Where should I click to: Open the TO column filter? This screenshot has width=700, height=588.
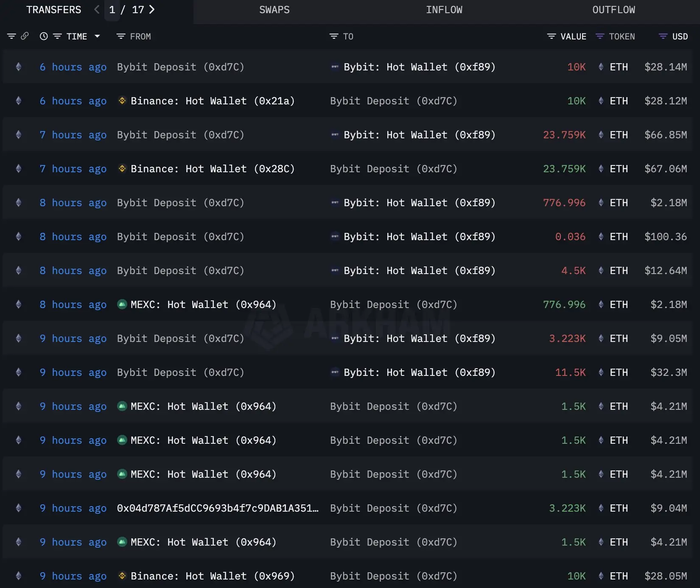334,36
